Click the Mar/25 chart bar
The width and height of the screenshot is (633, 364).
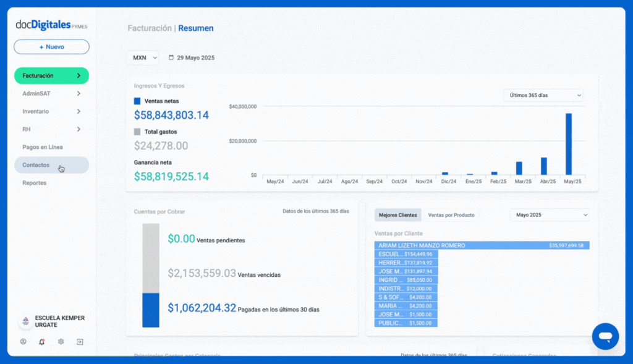coord(519,168)
